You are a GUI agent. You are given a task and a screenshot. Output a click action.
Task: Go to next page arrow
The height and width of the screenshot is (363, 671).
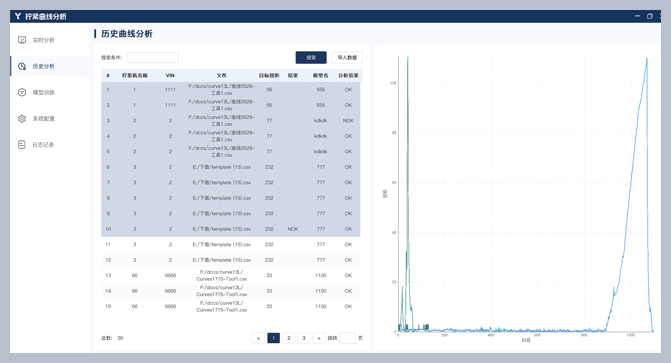(319, 338)
